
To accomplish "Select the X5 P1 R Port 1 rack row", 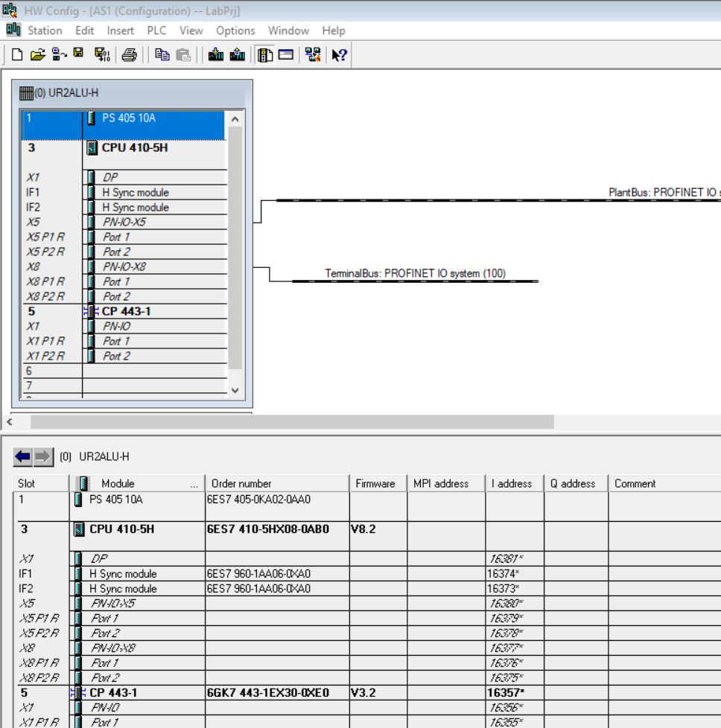I will [124, 237].
